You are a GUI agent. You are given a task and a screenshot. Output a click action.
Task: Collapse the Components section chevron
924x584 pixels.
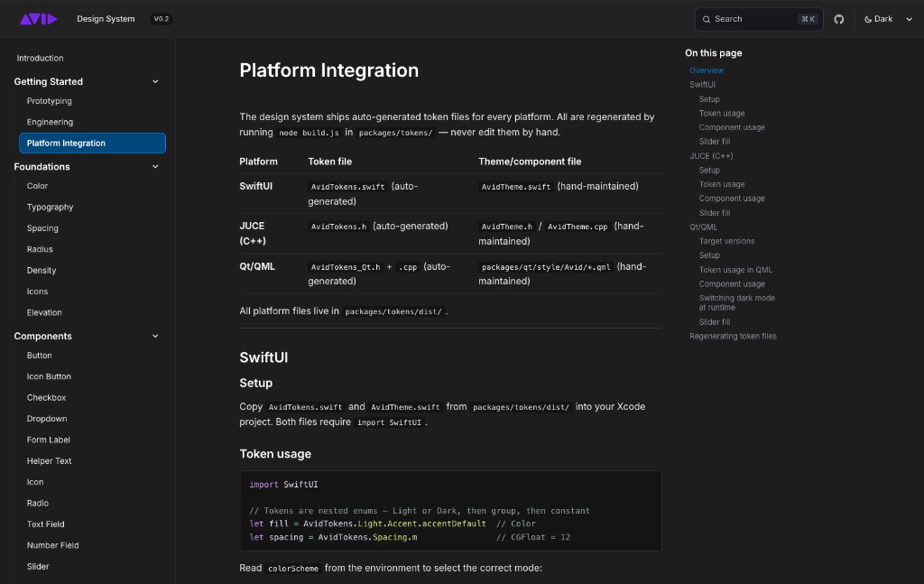click(155, 336)
